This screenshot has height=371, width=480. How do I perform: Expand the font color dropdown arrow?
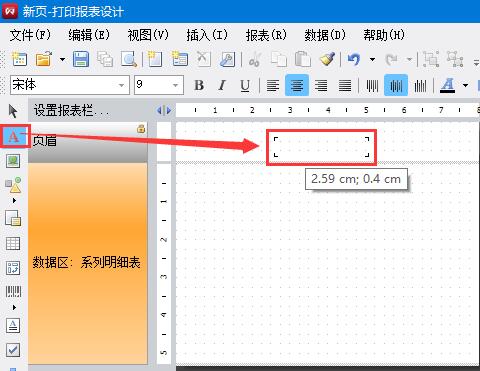(x=465, y=86)
